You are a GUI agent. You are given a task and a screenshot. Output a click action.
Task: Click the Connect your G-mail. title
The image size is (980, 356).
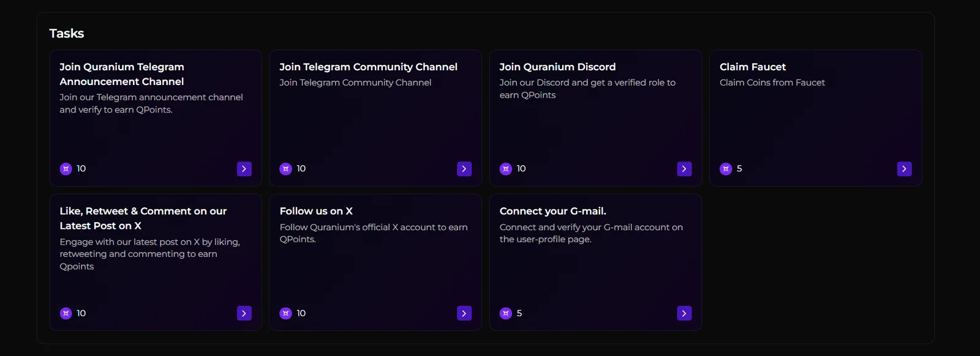point(553,211)
